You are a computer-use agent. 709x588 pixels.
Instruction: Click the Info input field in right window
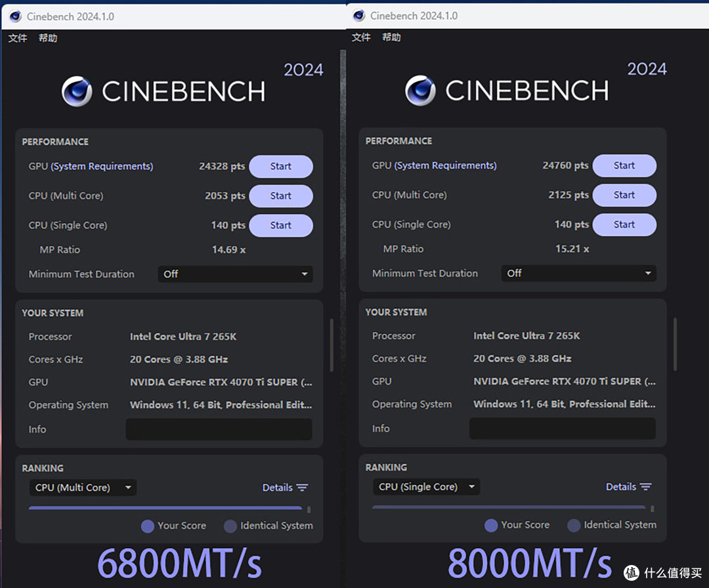[x=563, y=429]
